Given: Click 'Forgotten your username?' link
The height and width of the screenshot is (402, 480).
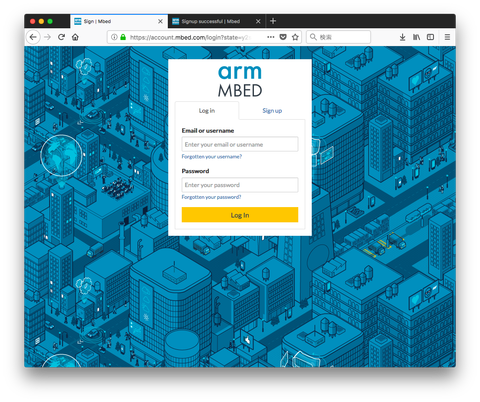Looking at the screenshot, I should (x=212, y=157).
